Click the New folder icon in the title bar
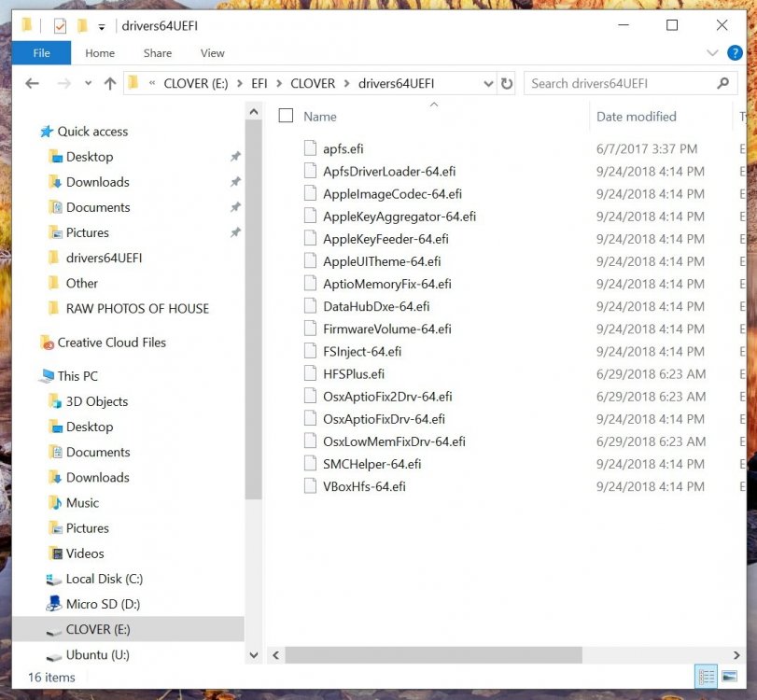The height and width of the screenshot is (700, 757). pyautogui.click(x=82, y=25)
